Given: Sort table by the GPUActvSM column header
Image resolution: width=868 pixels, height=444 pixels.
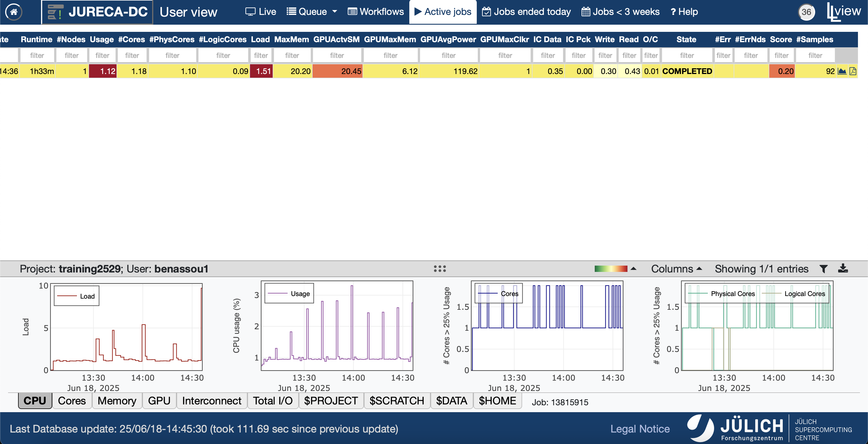Looking at the screenshot, I should coord(336,39).
